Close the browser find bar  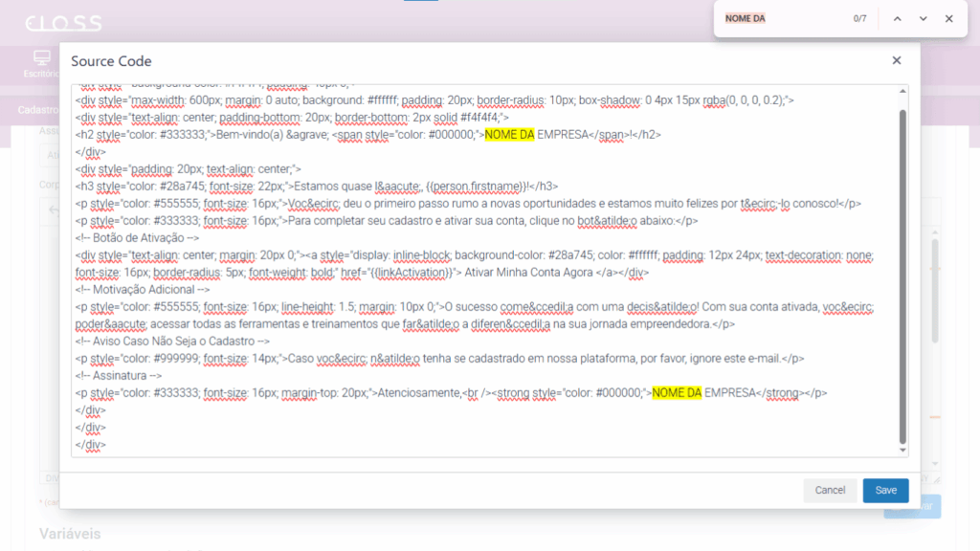(949, 19)
